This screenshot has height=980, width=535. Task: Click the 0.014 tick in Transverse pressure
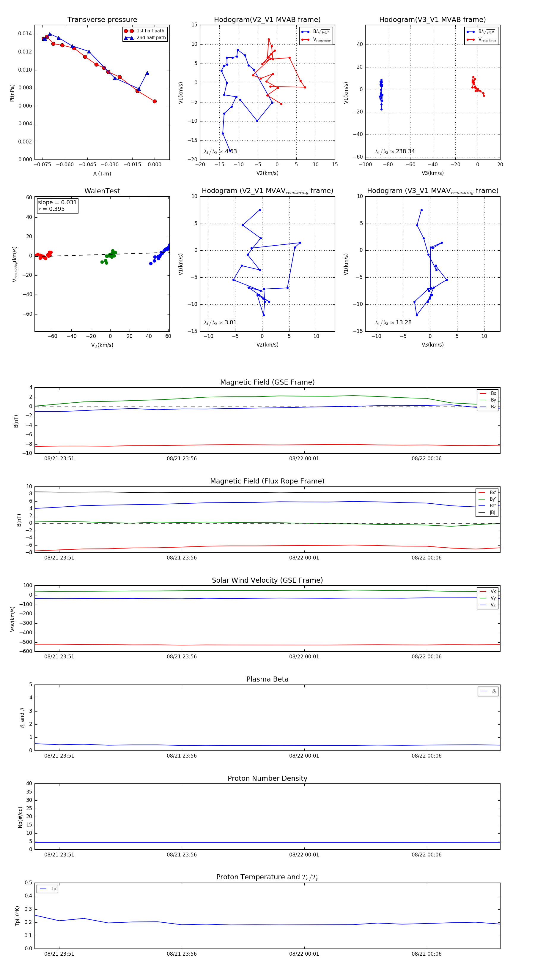25,34
